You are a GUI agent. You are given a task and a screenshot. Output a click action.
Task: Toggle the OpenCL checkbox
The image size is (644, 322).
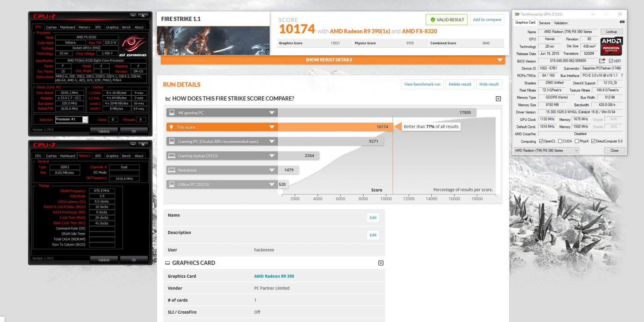pos(541,141)
